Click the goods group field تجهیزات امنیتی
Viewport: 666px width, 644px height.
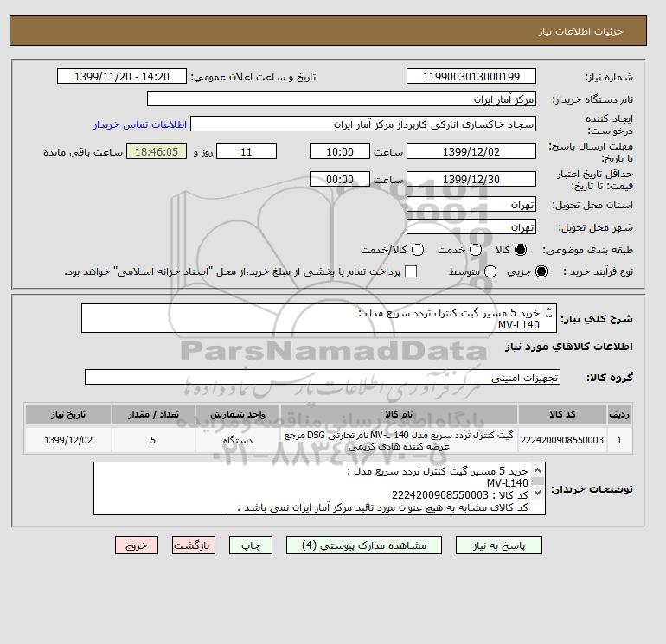pos(323,377)
